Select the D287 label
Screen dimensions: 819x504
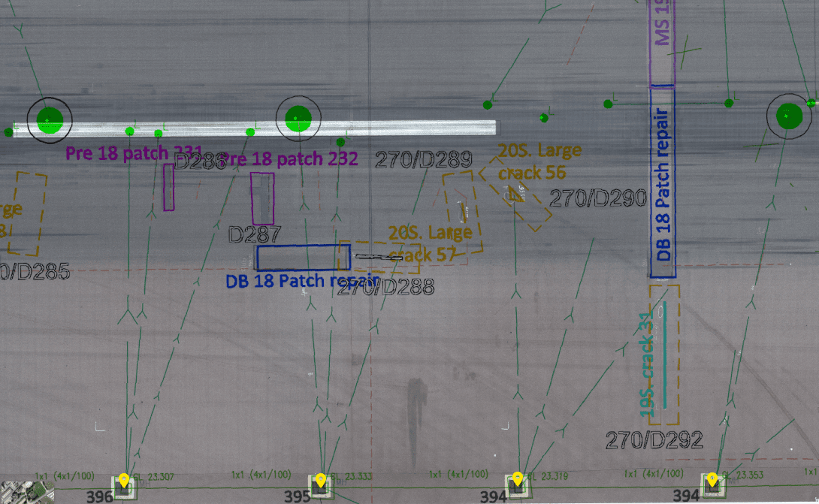pos(255,234)
